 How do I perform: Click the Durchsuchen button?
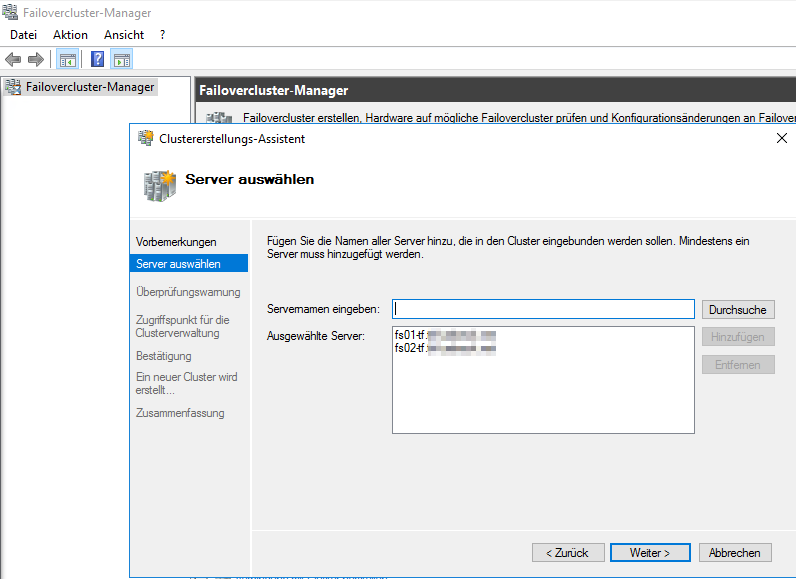pyautogui.click(x=738, y=310)
